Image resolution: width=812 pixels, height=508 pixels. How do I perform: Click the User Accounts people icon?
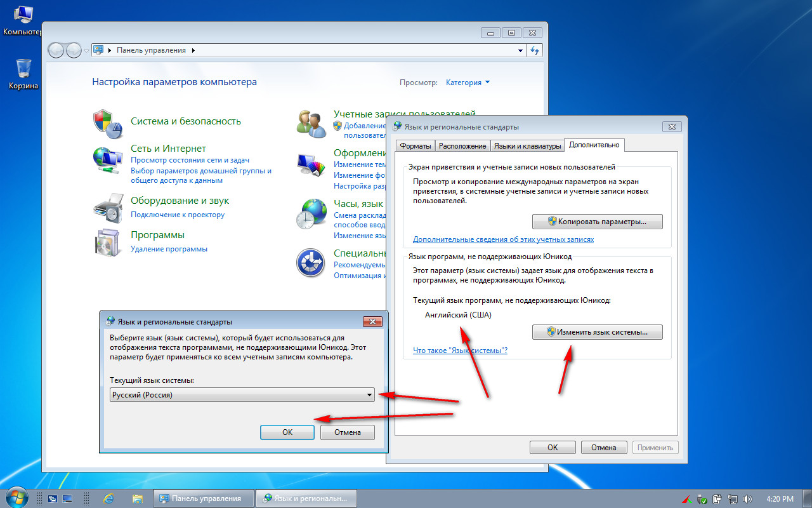311,123
